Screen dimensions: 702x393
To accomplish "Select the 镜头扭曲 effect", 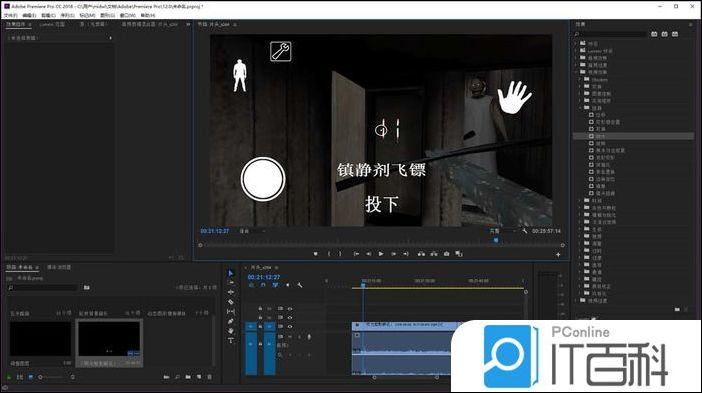I will tap(605, 193).
